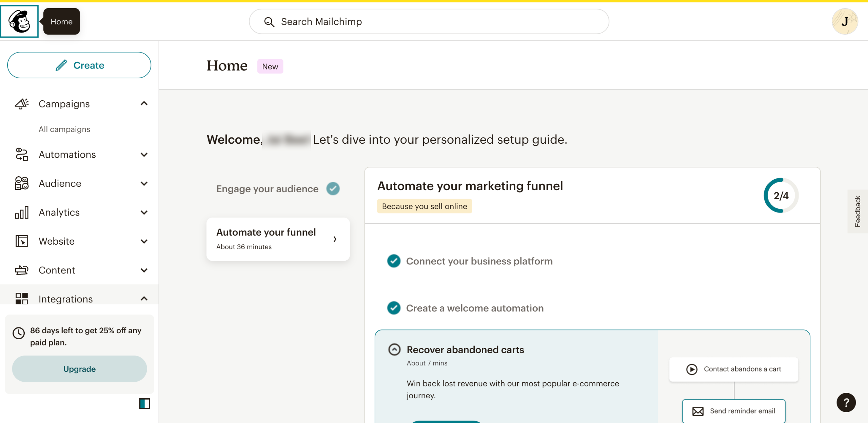The image size is (868, 423).
Task: Click the Mailchimp Freddie logo icon
Action: point(19,21)
